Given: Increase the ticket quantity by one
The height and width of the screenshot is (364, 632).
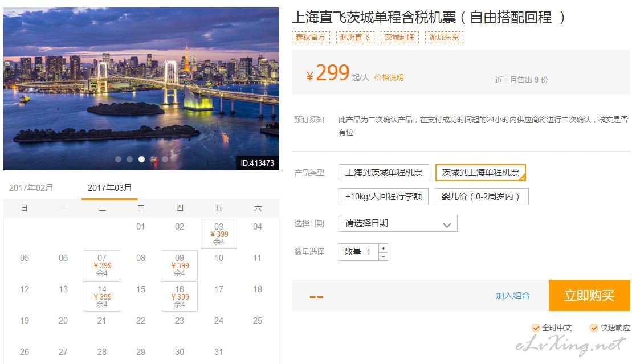Looking at the screenshot, I should (384, 248).
